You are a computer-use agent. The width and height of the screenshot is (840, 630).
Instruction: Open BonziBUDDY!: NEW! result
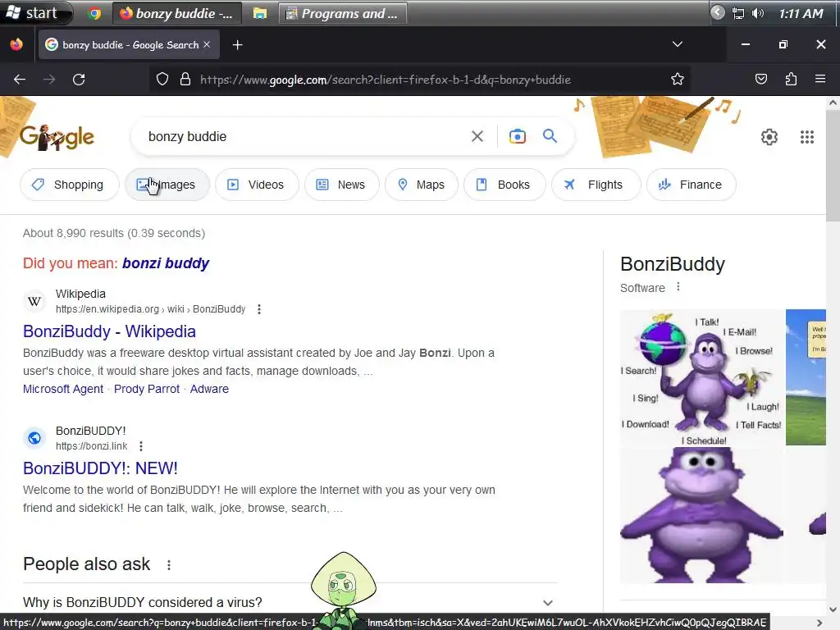click(x=100, y=468)
